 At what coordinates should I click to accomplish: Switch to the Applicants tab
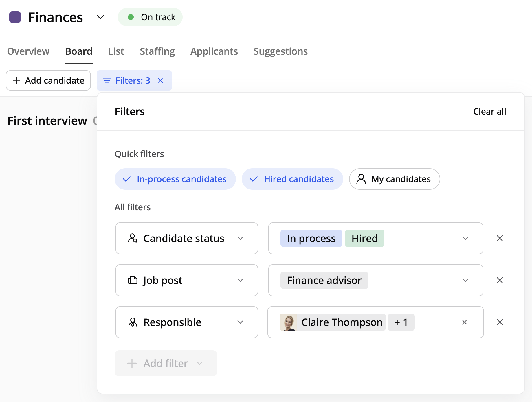214,51
